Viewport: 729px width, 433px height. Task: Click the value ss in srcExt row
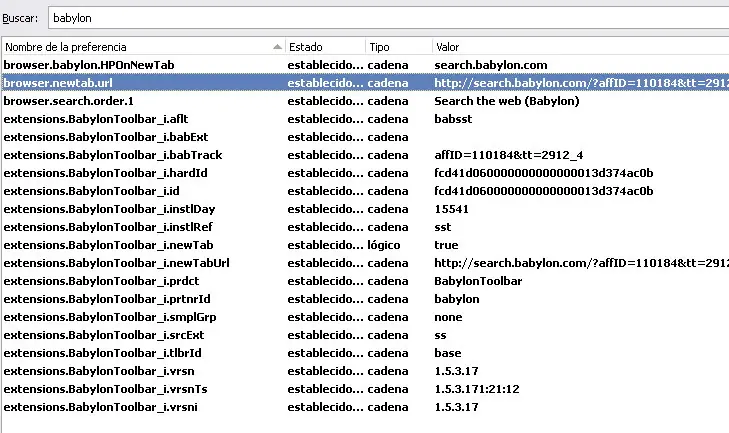[440, 335]
